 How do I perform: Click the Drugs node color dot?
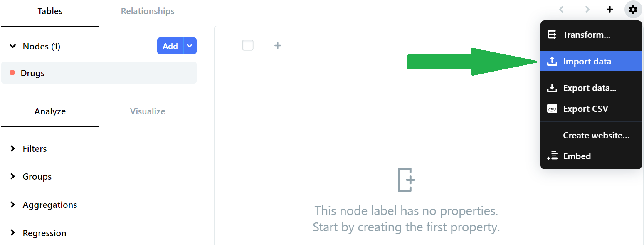pos(12,73)
